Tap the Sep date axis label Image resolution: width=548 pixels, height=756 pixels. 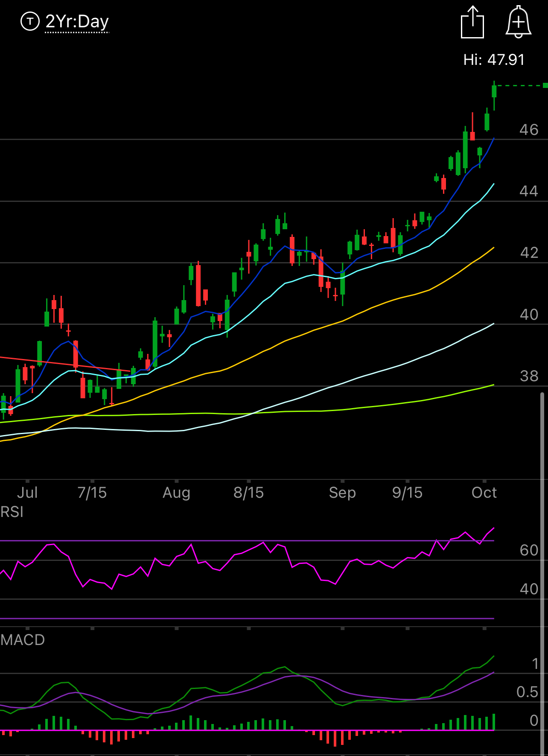342,493
